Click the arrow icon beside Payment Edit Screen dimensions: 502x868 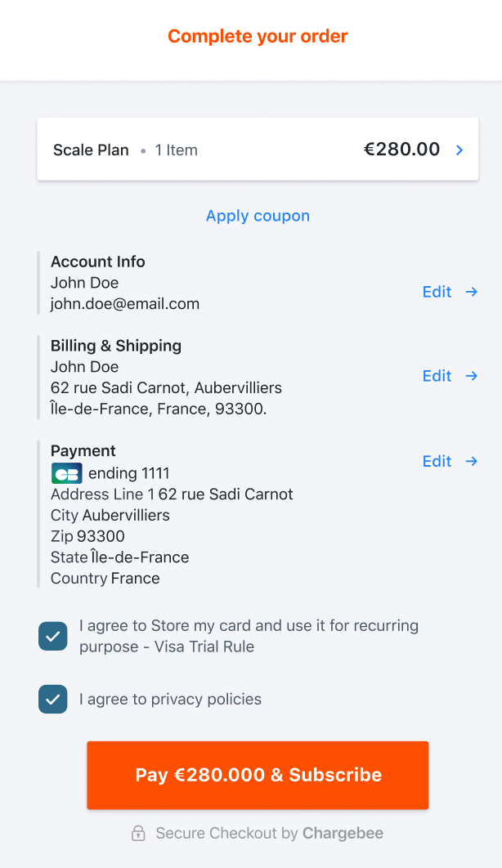click(x=471, y=461)
